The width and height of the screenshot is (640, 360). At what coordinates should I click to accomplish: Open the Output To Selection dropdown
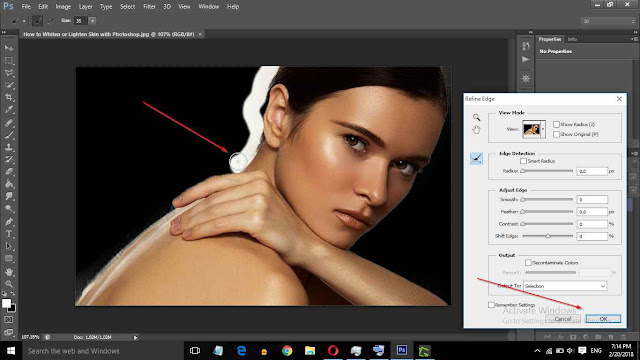[565, 286]
